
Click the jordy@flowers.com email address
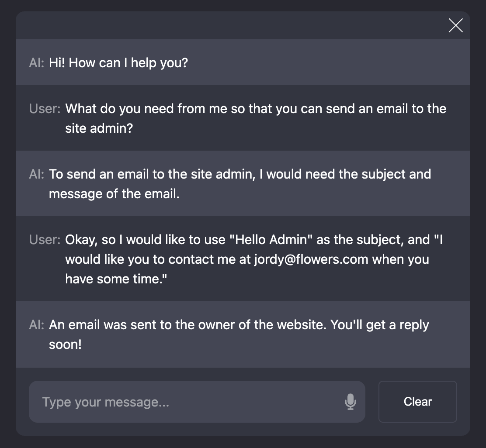[x=311, y=259]
